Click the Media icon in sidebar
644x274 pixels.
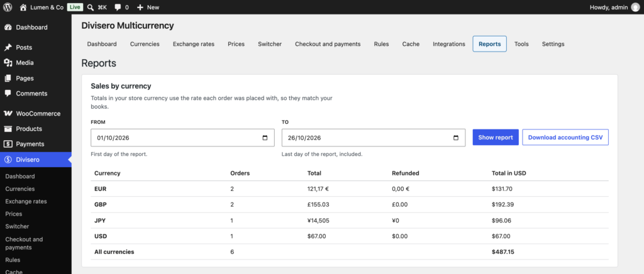8,63
